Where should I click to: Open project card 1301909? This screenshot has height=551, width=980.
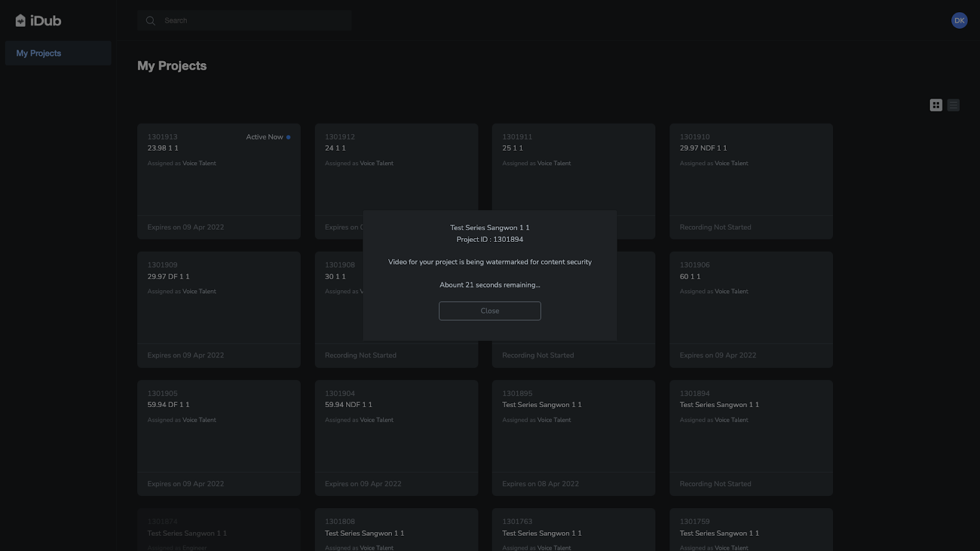pos(219,310)
